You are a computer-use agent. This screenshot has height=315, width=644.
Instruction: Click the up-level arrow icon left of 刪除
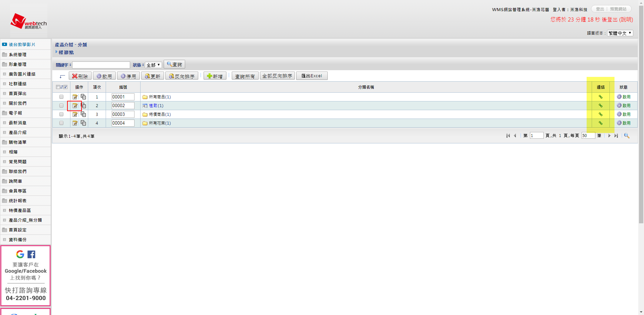point(62,76)
